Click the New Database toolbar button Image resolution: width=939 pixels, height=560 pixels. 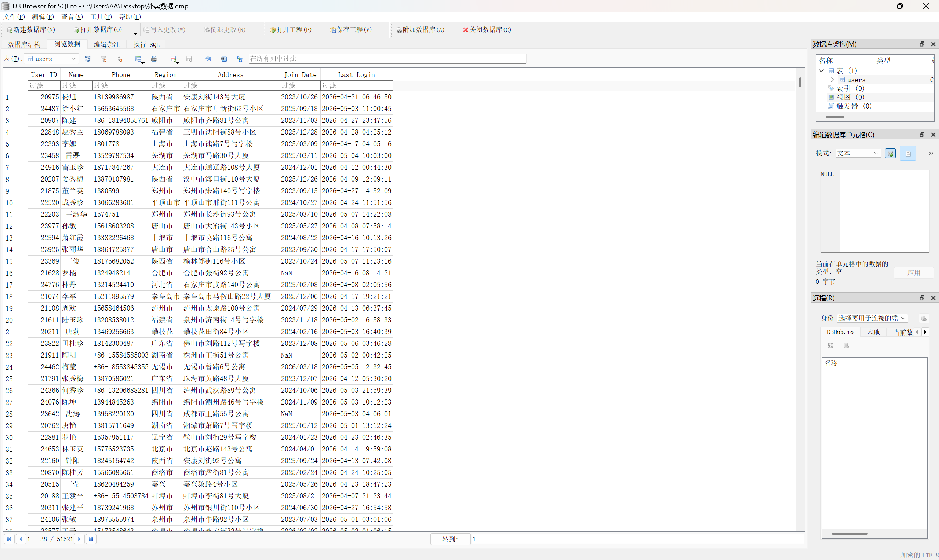coord(31,29)
